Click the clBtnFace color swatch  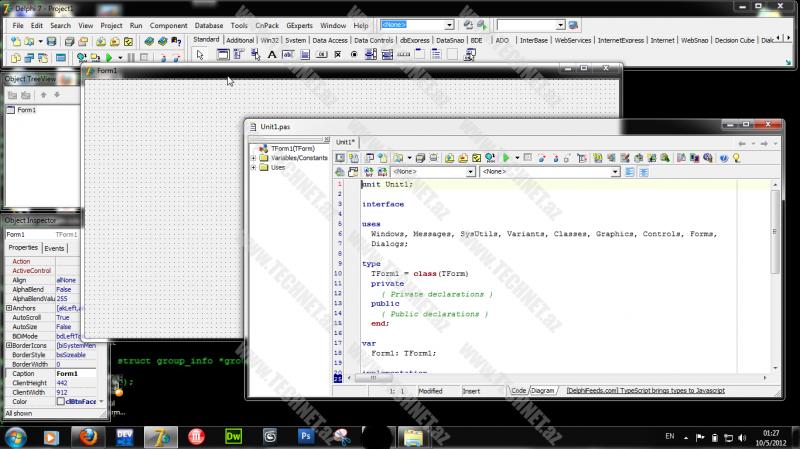60,401
